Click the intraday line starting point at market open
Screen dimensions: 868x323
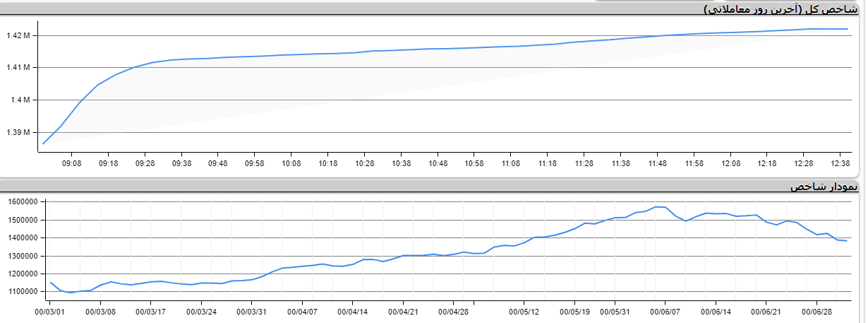click(x=43, y=143)
